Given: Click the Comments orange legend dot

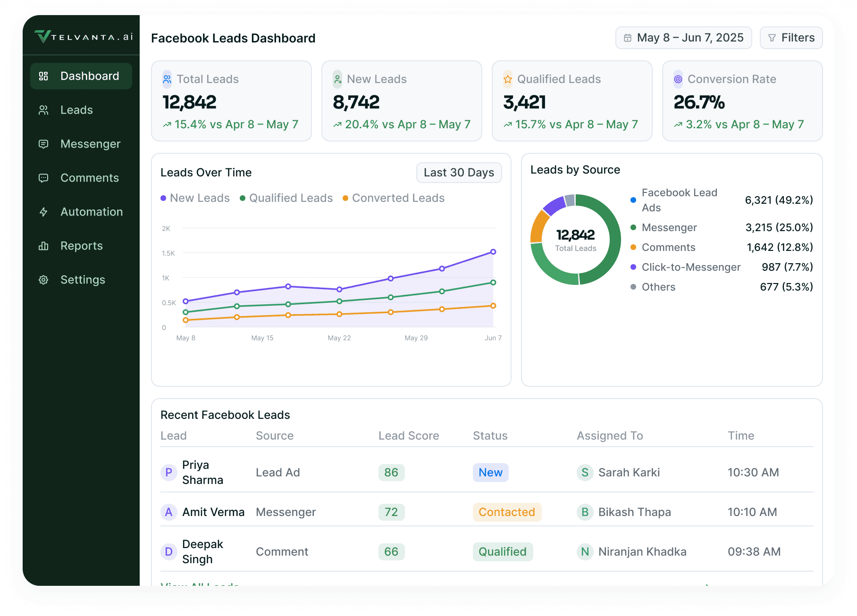Looking at the screenshot, I should [x=633, y=247].
